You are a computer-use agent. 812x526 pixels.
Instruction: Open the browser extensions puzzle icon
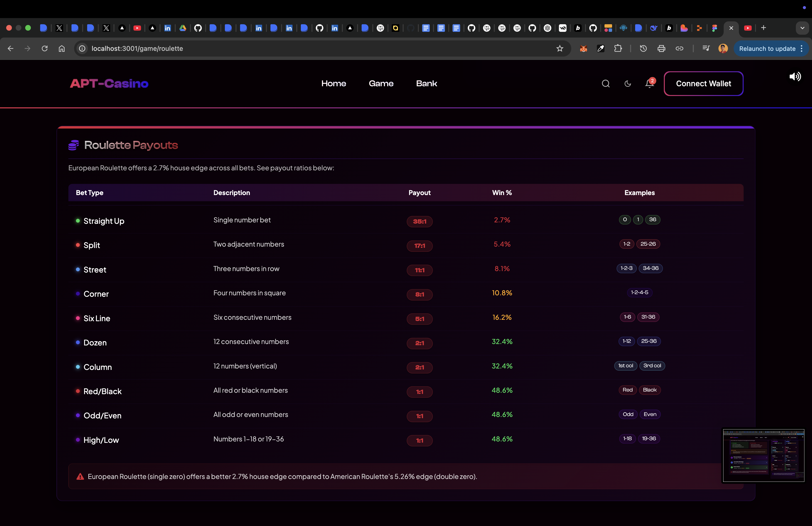pos(618,48)
